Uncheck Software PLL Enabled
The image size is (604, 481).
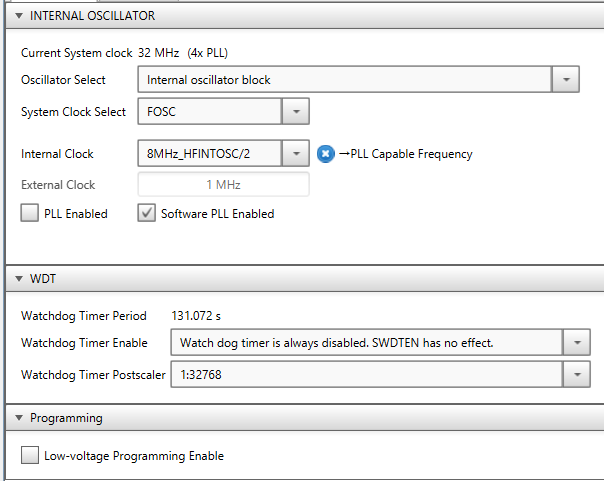pyautogui.click(x=146, y=213)
